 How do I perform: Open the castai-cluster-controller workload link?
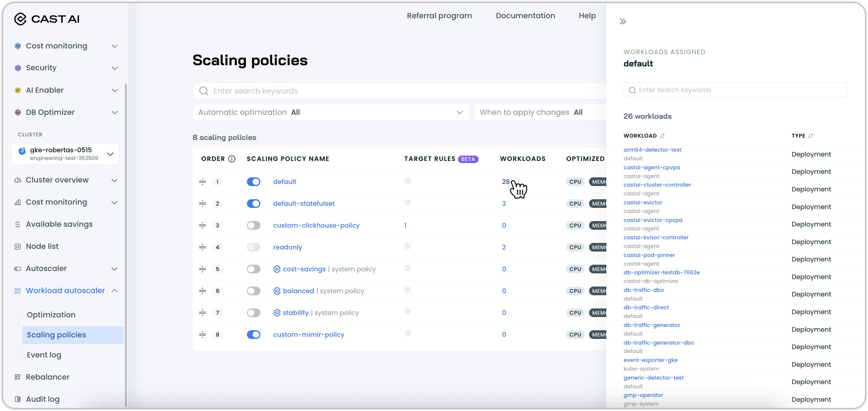(x=657, y=185)
